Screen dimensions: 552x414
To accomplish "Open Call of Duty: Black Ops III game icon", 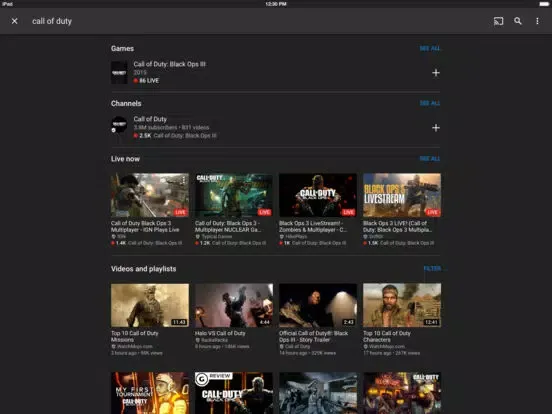I will tap(119, 73).
